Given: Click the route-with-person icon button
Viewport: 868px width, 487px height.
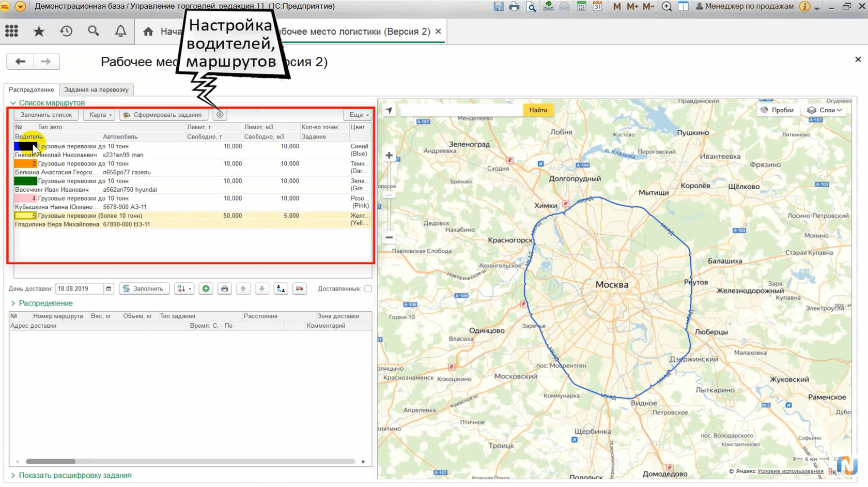Looking at the screenshot, I should click(x=281, y=288).
